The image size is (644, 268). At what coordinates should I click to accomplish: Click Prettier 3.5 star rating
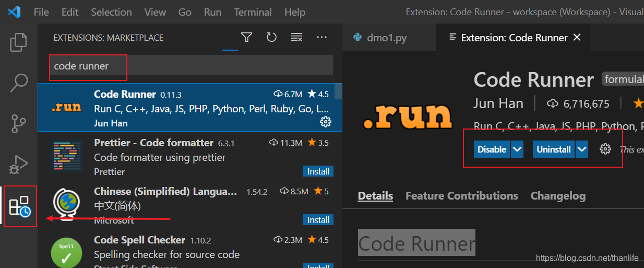[x=318, y=143]
